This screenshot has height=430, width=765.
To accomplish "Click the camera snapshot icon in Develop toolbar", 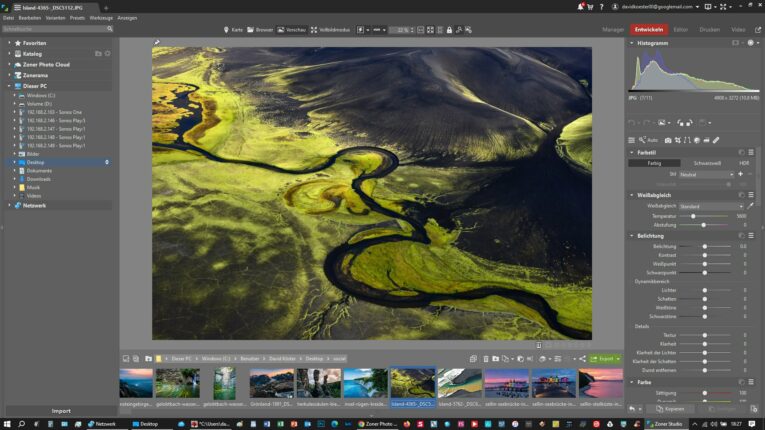I will point(668,140).
